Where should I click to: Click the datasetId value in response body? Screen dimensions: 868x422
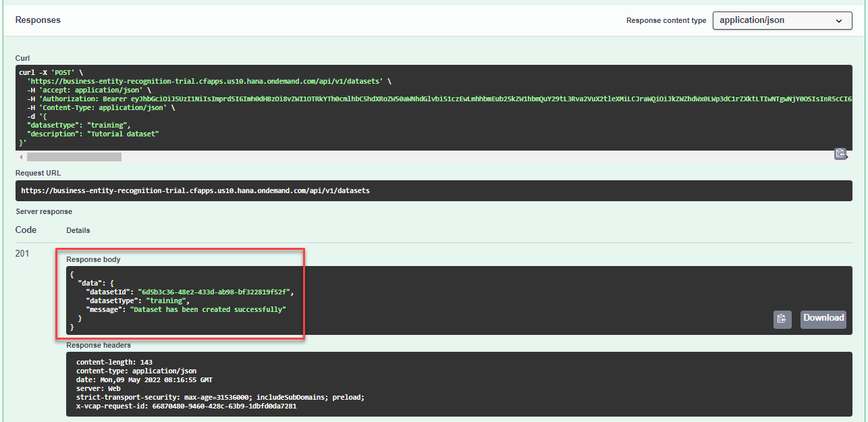click(213, 292)
